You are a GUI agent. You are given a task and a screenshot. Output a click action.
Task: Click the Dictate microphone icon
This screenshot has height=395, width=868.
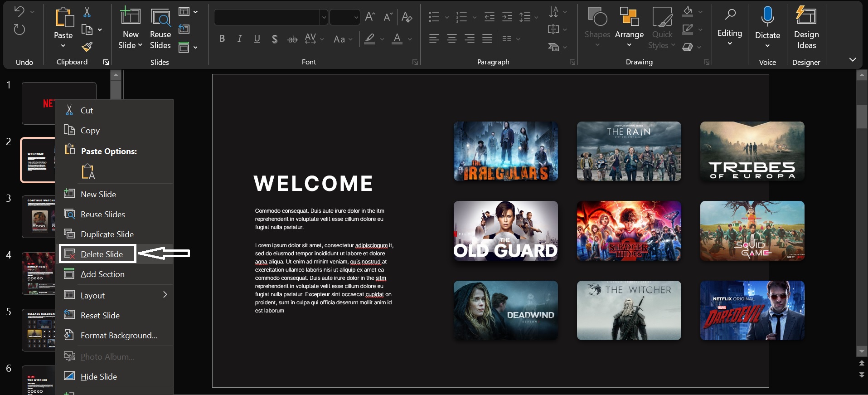tap(767, 16)
